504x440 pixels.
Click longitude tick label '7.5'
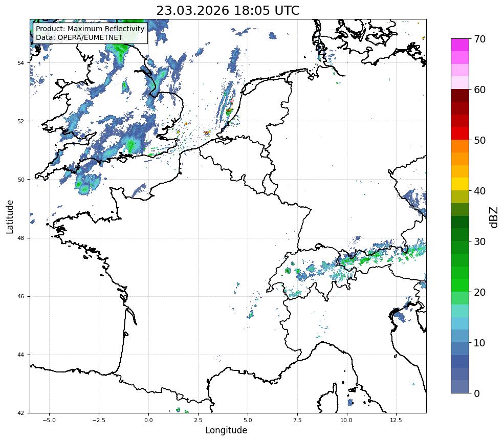coord(297,420)
